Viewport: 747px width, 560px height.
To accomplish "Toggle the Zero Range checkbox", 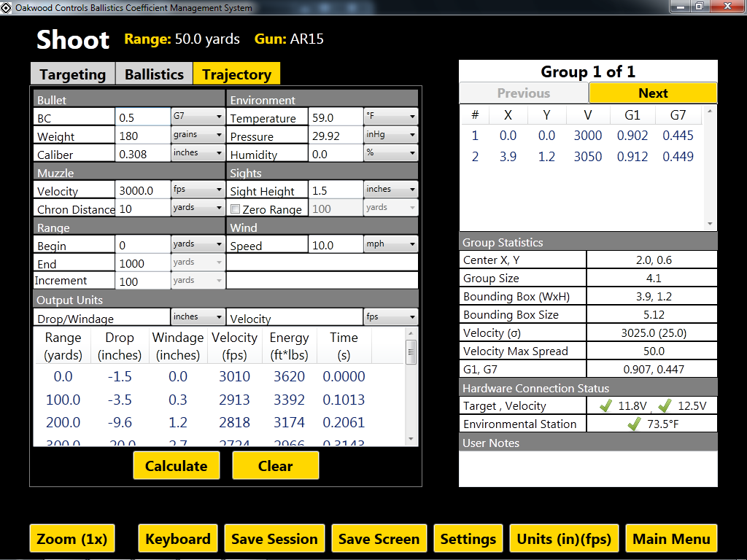I will point(235,209).
